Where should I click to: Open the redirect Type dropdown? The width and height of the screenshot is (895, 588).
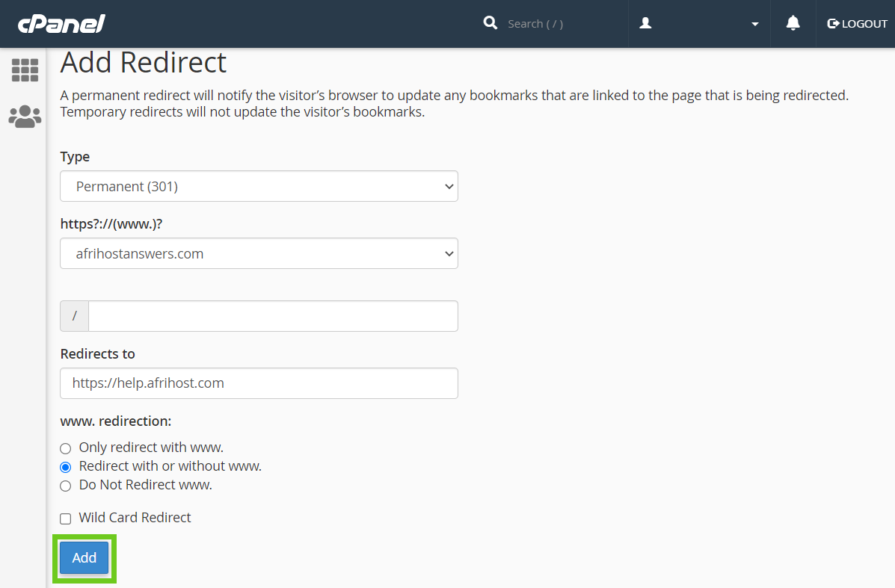coord(259,186)
